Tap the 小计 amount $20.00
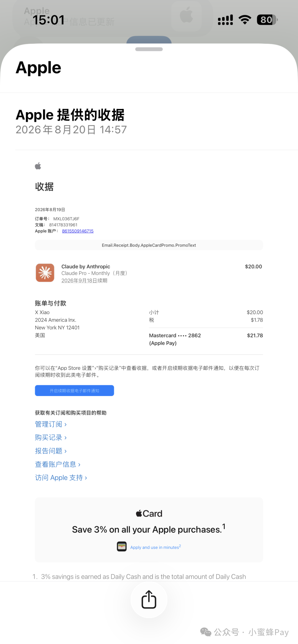 (255, 312)
